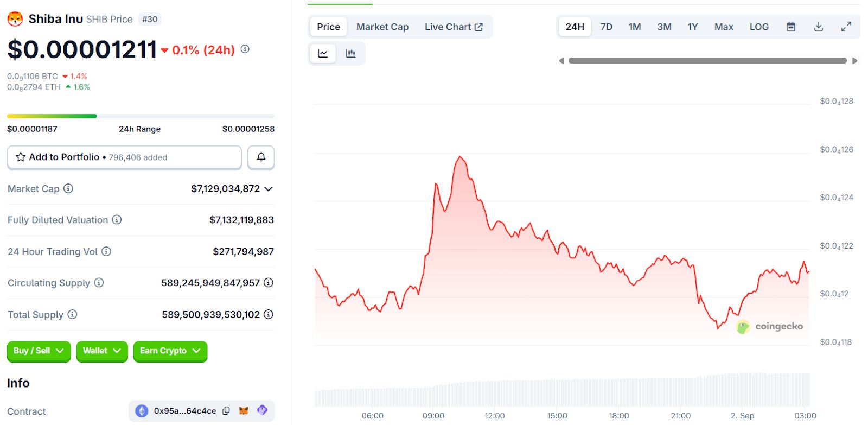Click the contract address 0x95a...64c4ce
Viewport: 868px width, 425px height.
point(185,411)
